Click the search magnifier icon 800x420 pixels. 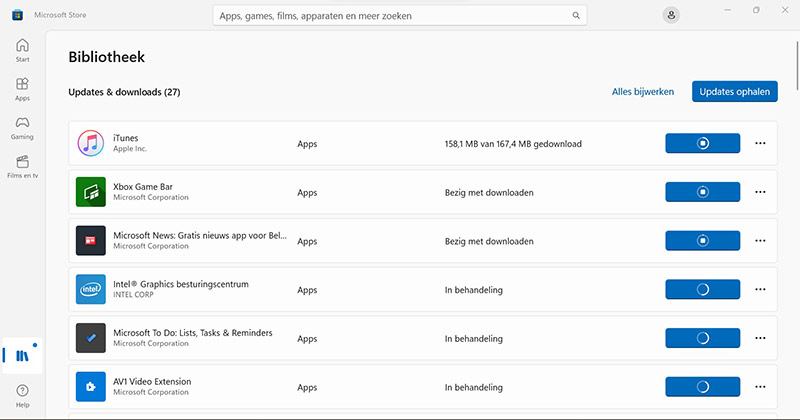(576, 15)
